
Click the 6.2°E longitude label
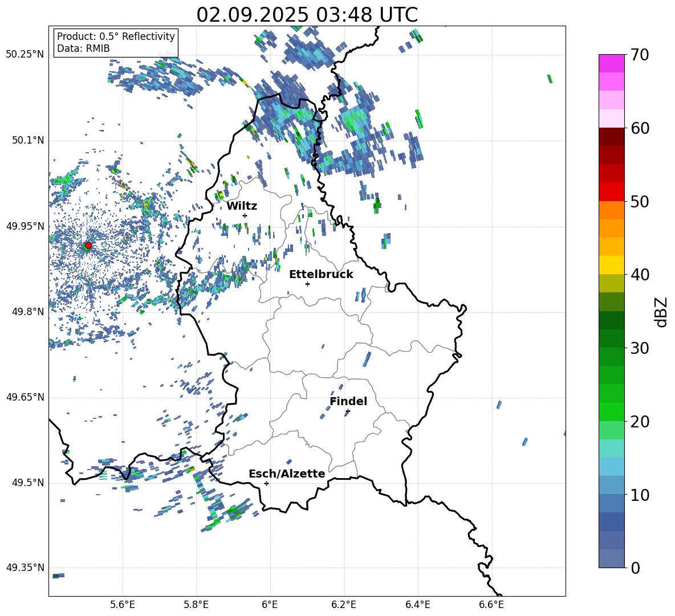click(344, 605)
